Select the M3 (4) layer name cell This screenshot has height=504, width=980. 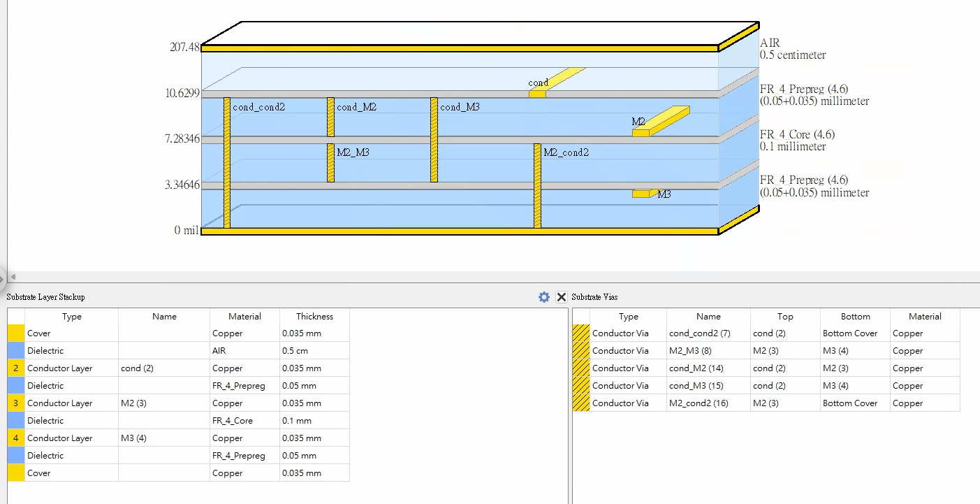pyautogui.click(x=164, y=438)
